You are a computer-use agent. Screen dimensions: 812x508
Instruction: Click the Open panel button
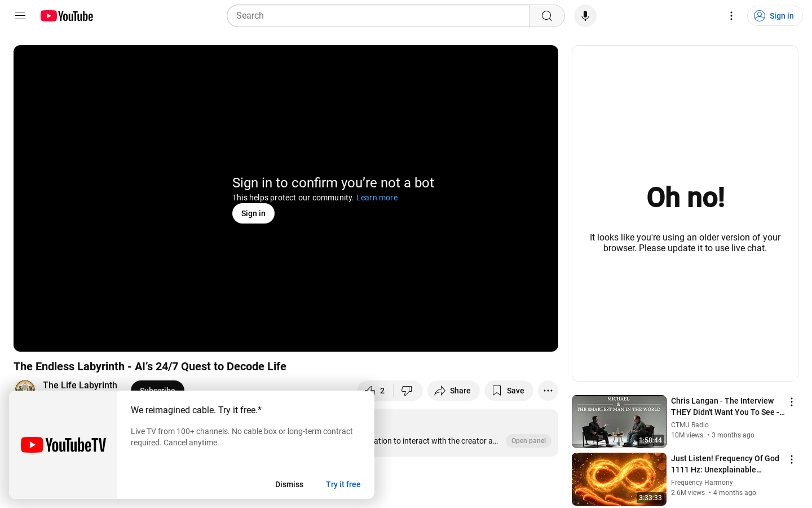tap(528, 441)
